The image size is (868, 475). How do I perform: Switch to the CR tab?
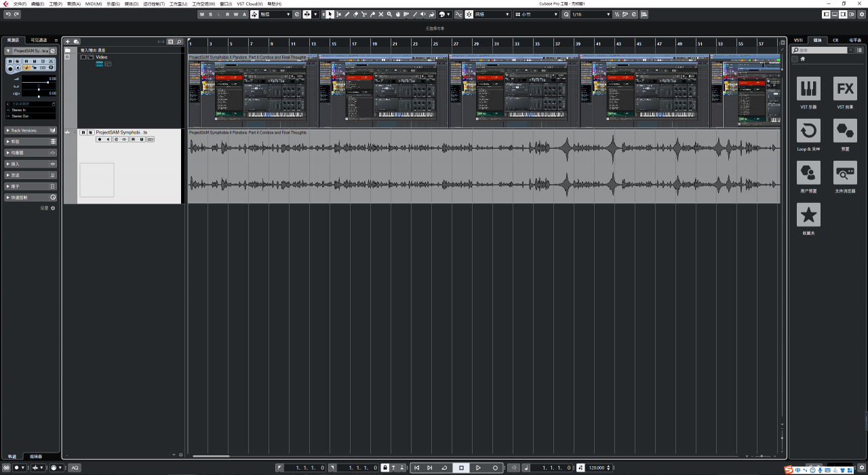click(835, 40)
